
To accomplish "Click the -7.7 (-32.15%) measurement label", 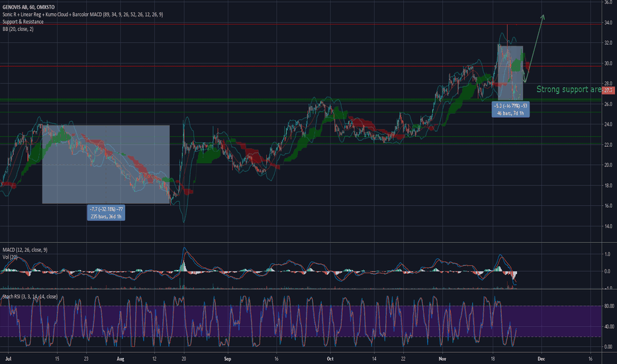I will click(x=106, y=213).
